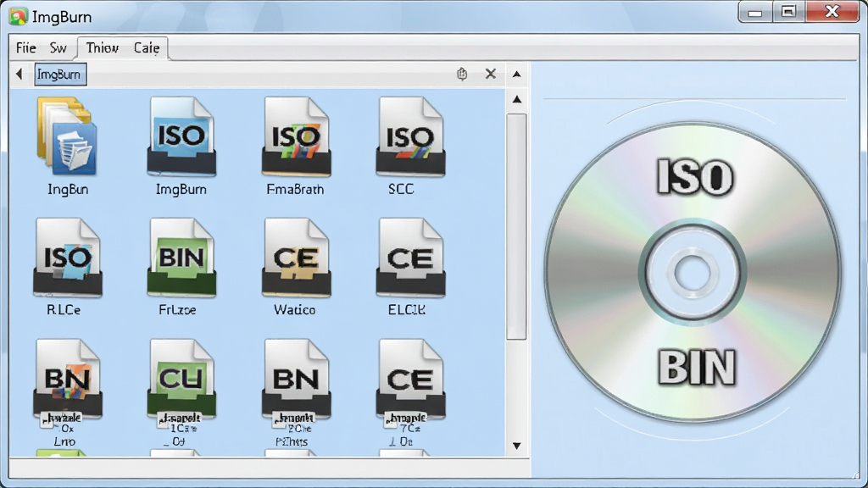Click the ImgBurn path field
This screenshot has height=488, width=868.
(60, 75)
